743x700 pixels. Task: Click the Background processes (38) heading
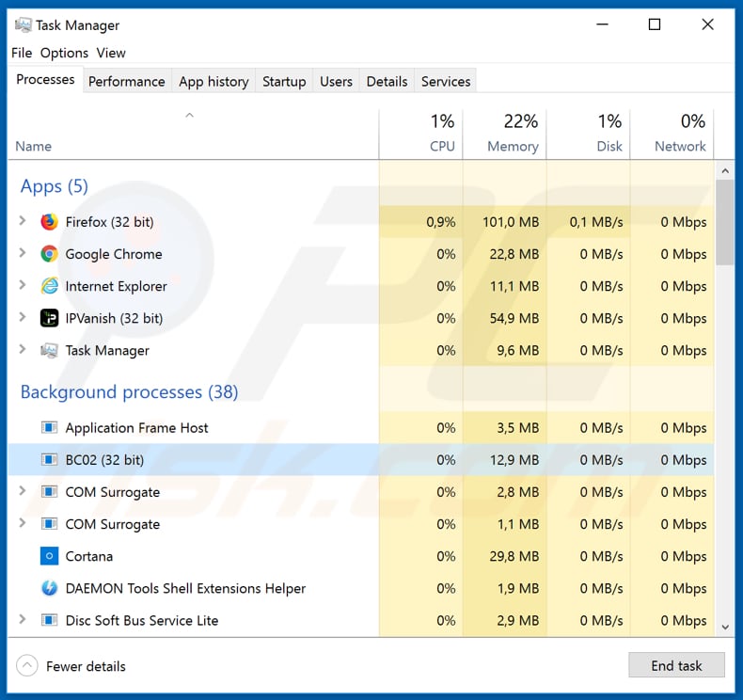pyautogui.click(x=129, y=392)
